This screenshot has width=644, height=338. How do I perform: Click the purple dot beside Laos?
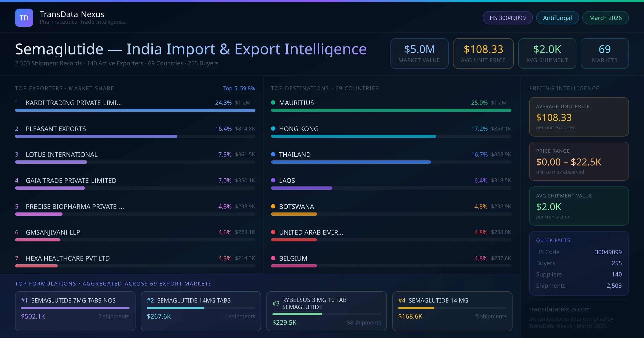click(x=273, y=180)
